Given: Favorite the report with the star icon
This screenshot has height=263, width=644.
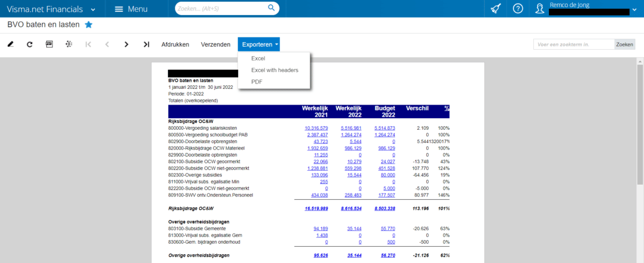Looking at the screenshot, I should (x=88, y=25).
